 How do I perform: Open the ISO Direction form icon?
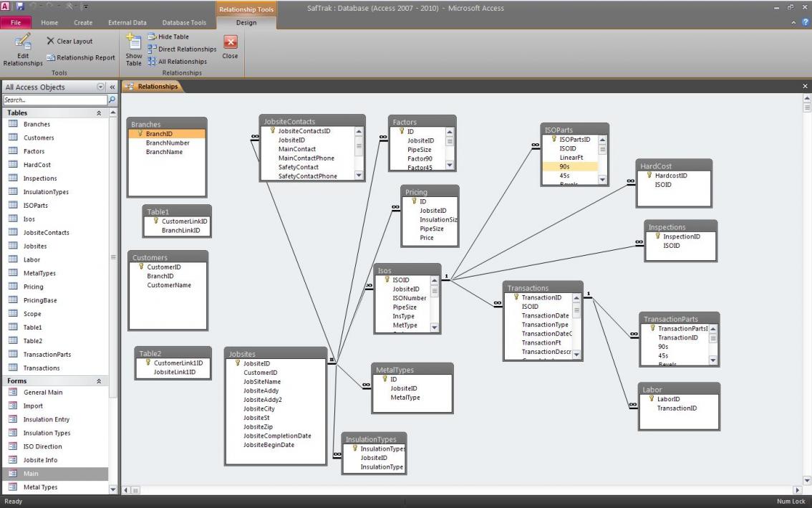click(13, 446)
